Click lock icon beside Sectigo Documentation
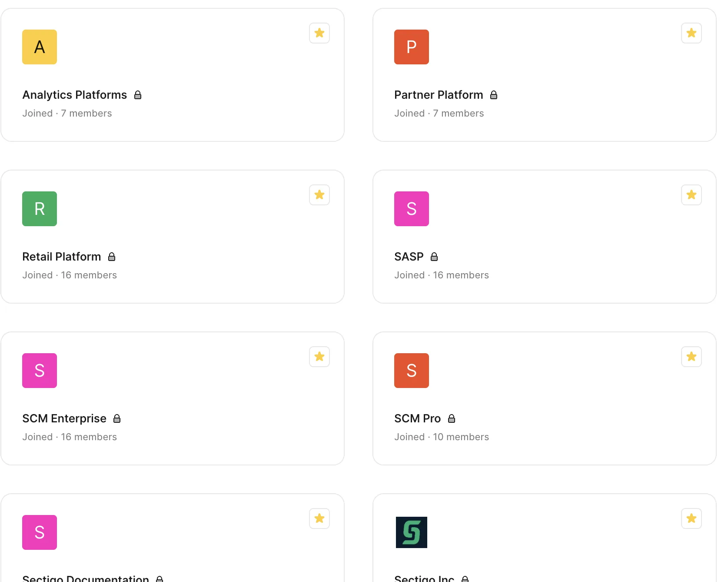 pos(160,579)
